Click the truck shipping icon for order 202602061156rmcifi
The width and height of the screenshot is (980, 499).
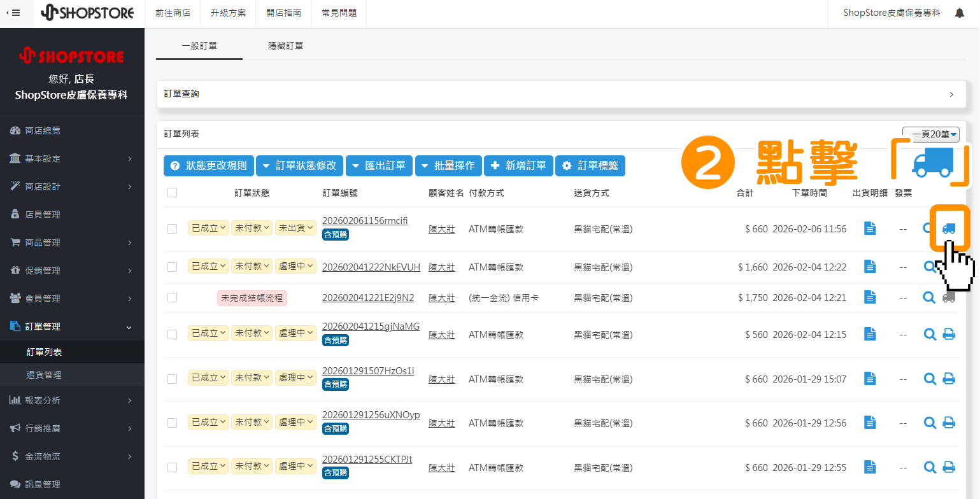(x=949, y=228)
